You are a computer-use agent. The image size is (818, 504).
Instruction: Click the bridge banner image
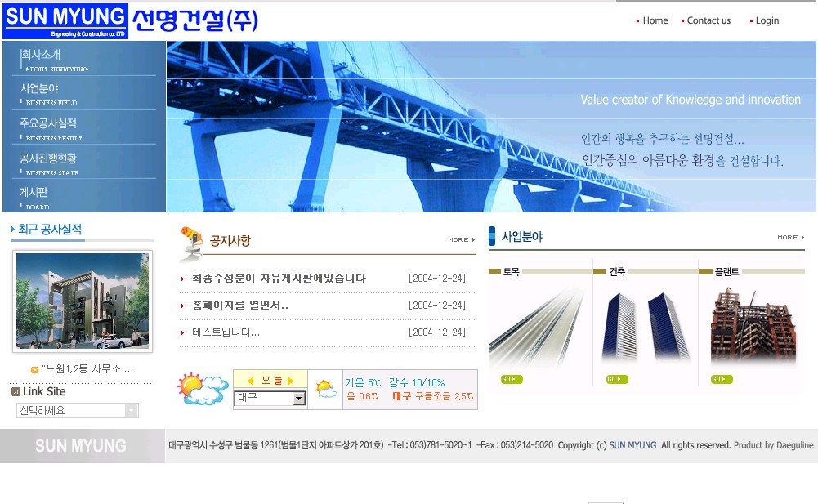[491, 127]
